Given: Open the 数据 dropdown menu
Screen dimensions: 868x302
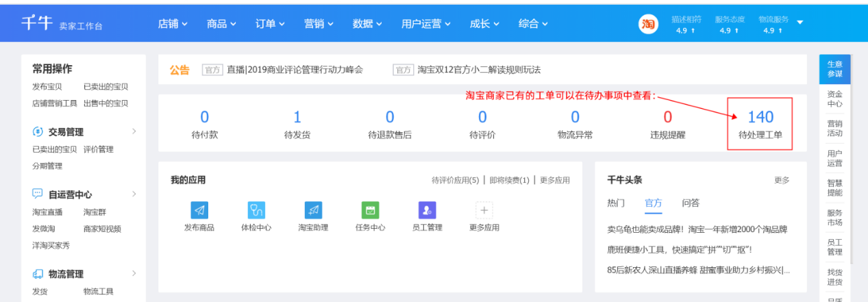Looking at the screenshot, I should tap(367, 23).
